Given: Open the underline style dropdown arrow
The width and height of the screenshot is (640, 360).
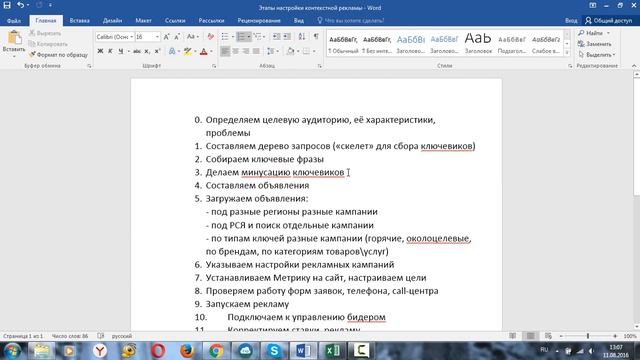Looking at the screenshot, I should (x=128, y=51).
